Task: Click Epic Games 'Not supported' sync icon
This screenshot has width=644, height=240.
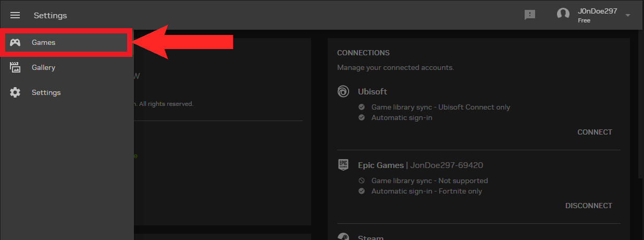Action: click(362, 181)
